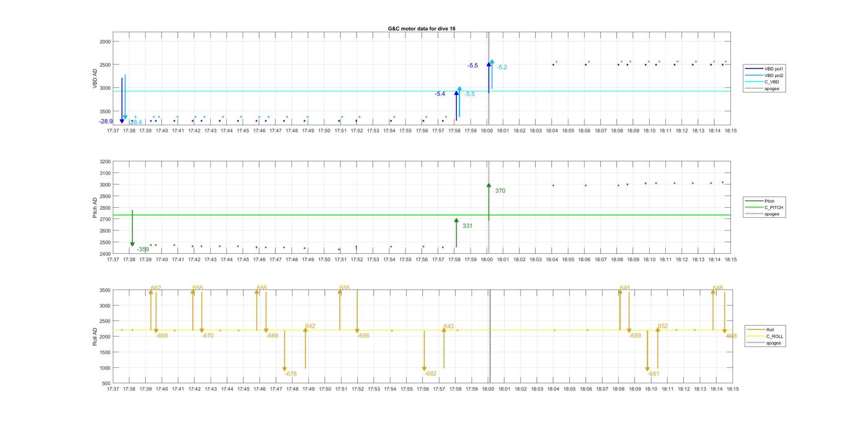Click the 'VBD AD' y-axis label
Screen dimensions: 868x430
95,79
